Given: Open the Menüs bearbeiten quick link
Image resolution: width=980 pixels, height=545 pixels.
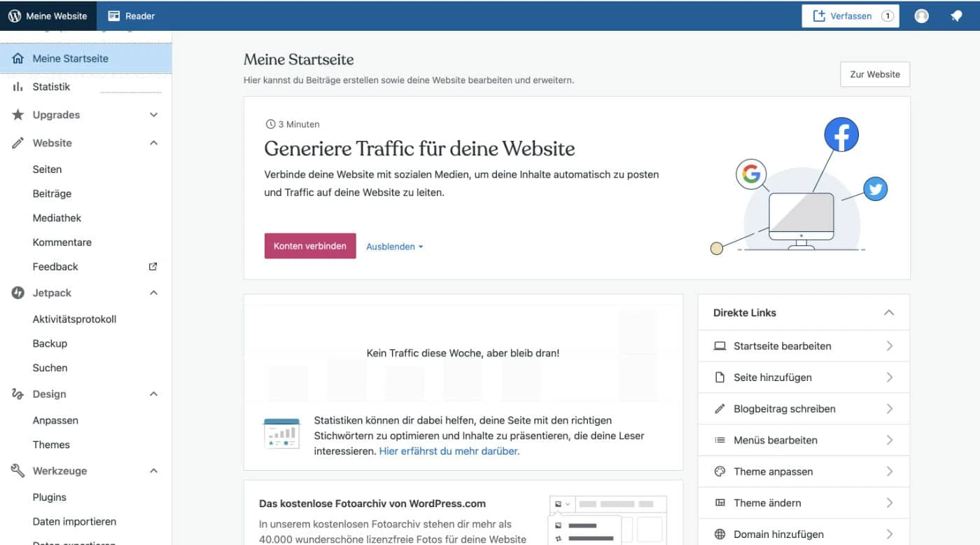Looking at the screenshot, I should pos(804,440).
